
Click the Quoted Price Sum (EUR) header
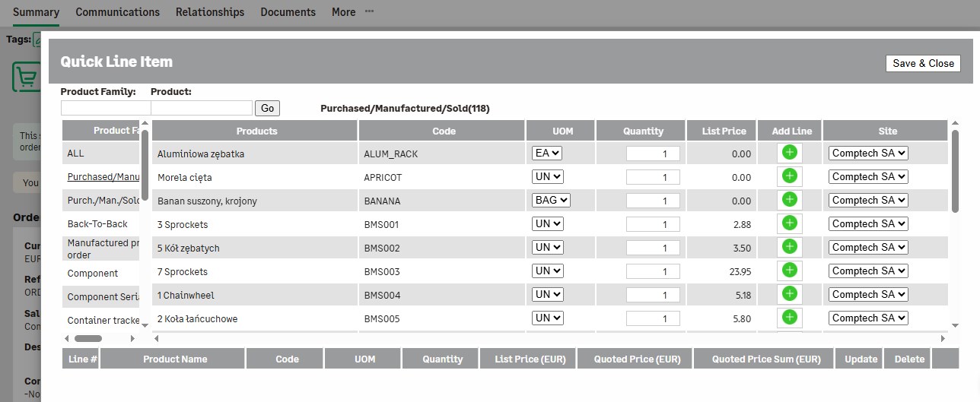click(x=764, y=359)
